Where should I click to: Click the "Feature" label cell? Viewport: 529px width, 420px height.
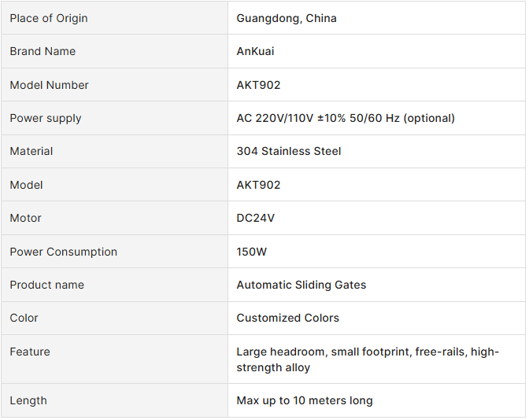pos(30,352)
